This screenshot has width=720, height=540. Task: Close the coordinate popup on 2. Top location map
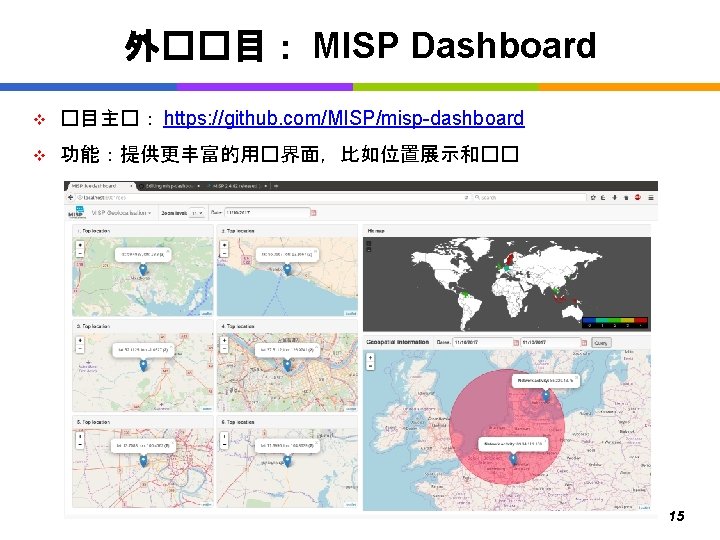click(315, 251)
